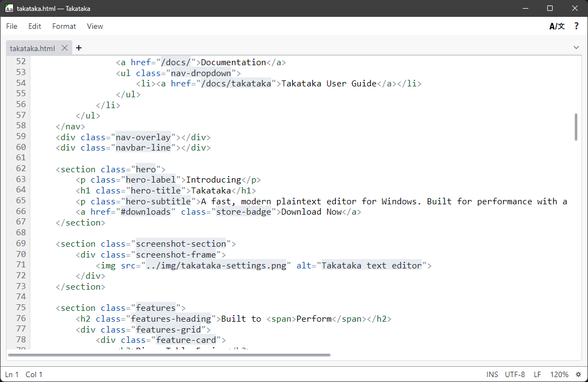Adjust the 120% zoom level
This screenshot has width=588, height=382.
pos(559,374)
